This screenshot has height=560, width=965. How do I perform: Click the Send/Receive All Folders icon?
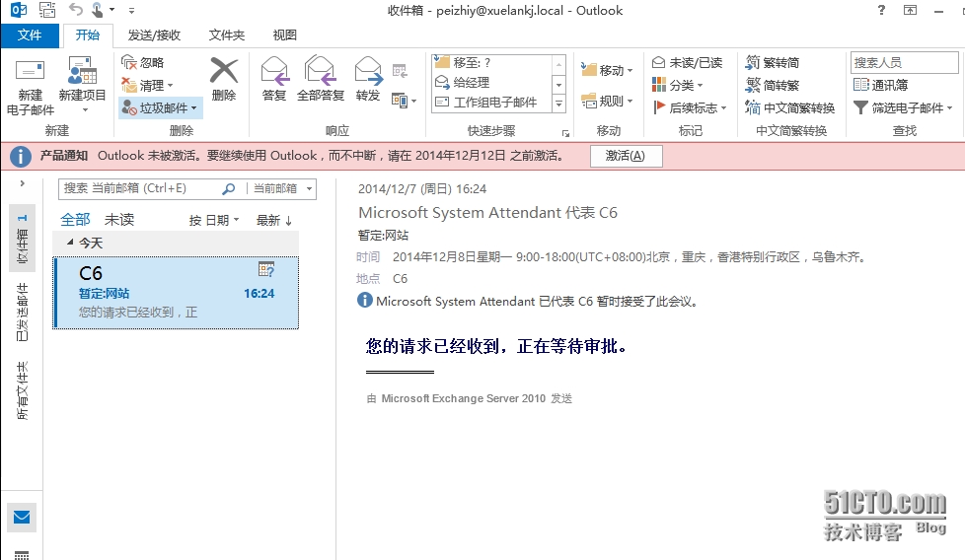pyautogui.click(x=46, y=9)
